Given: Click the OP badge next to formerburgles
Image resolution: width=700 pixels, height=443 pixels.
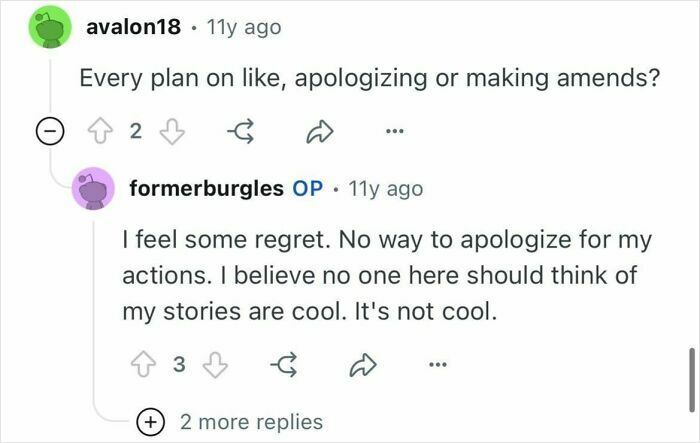Looking at the screenshot, I should click(308, 188).
